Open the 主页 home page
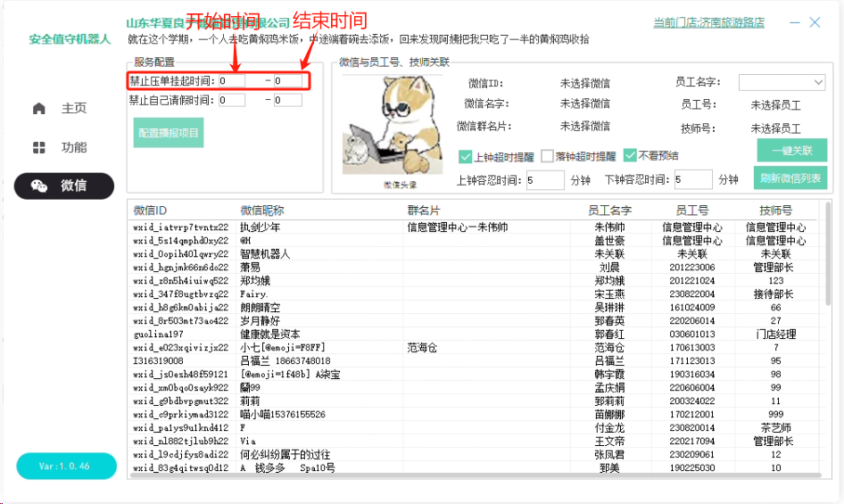 [62, 109]
